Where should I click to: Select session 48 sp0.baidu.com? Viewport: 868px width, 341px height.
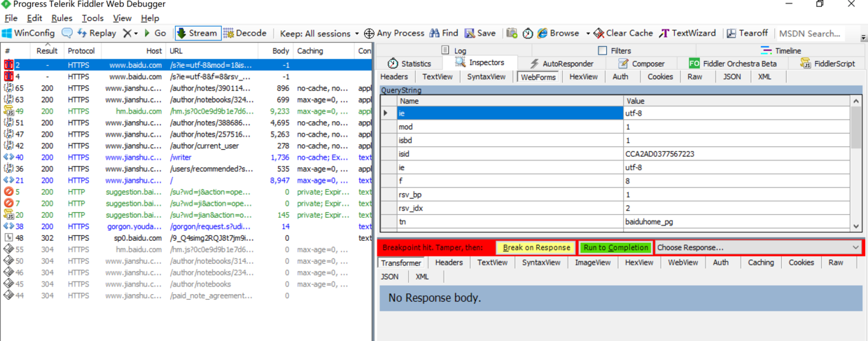[x=188, y=238]
